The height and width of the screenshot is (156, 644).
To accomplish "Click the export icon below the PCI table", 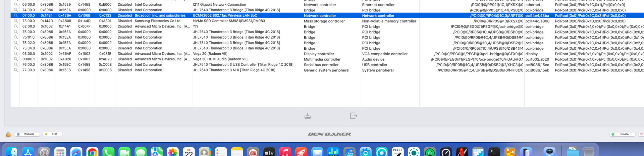I will pyautogui.click(x=353, y=116).
